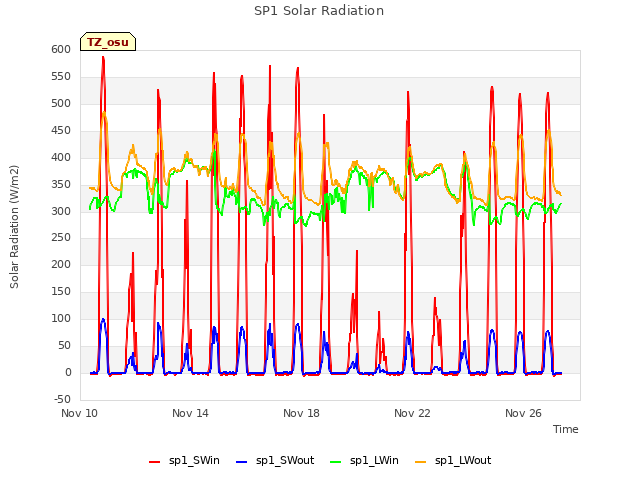The height and width of the screenshot is (480, 640).
Task: Click the orange sp1_LWout legend color marker
Action: tap(421, 462)
